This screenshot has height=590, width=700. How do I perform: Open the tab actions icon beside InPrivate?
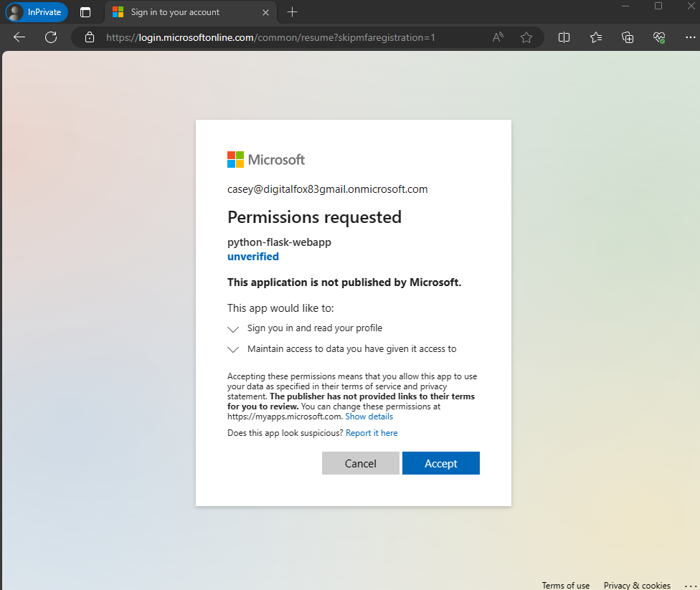click(85, 12)
